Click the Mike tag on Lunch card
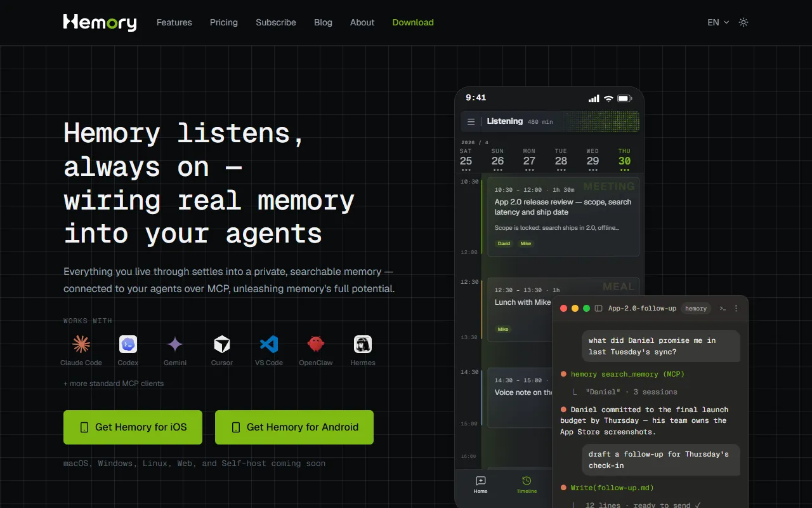Screen dimensions: 812x508 coord(503,329)
